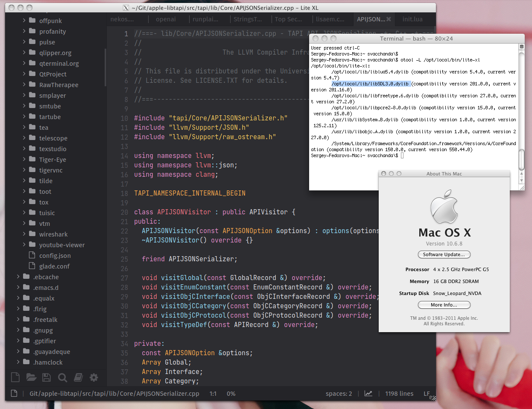Click the X11 icon in Lite XL title bar
The height and width of the screenshot is (409, 532).
pyautogui.click(x=126, y=8)
